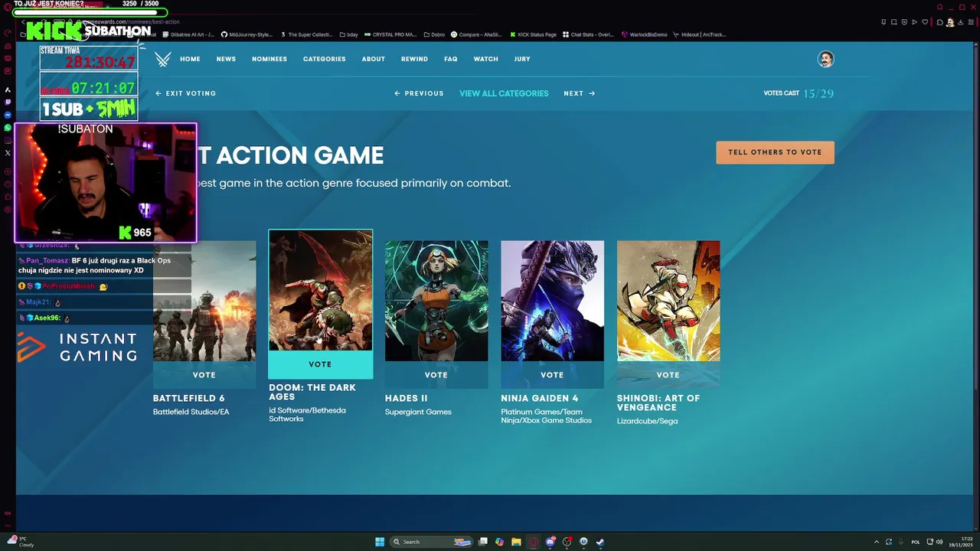
Task: Click the Messenger icon in Opera sidebar
Action: tap(8, 115)
